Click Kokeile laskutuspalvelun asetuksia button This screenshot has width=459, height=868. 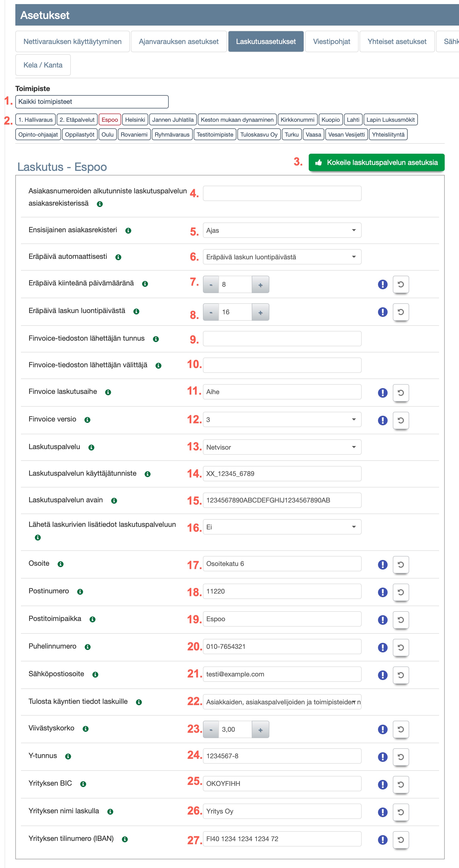click(376, 162)
